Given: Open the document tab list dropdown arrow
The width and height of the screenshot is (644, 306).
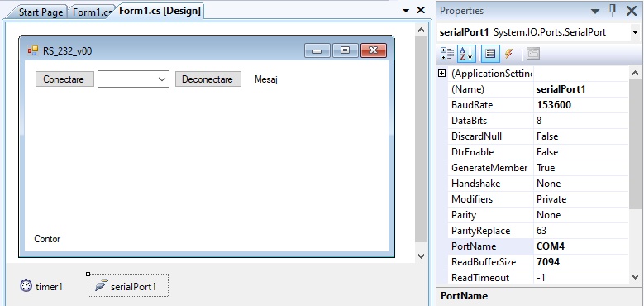Looking at the screenshot, I should 406,11.
